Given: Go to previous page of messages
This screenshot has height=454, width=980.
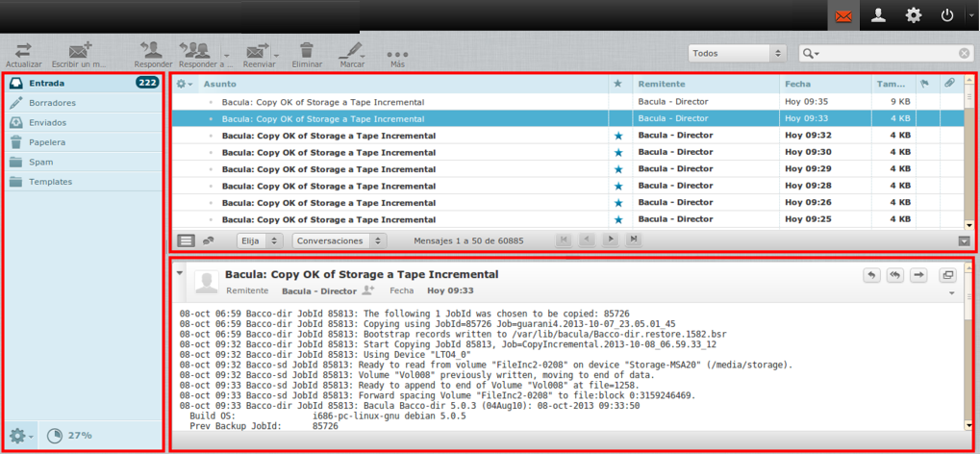Looking at the screenshot, I should (587, 240).
